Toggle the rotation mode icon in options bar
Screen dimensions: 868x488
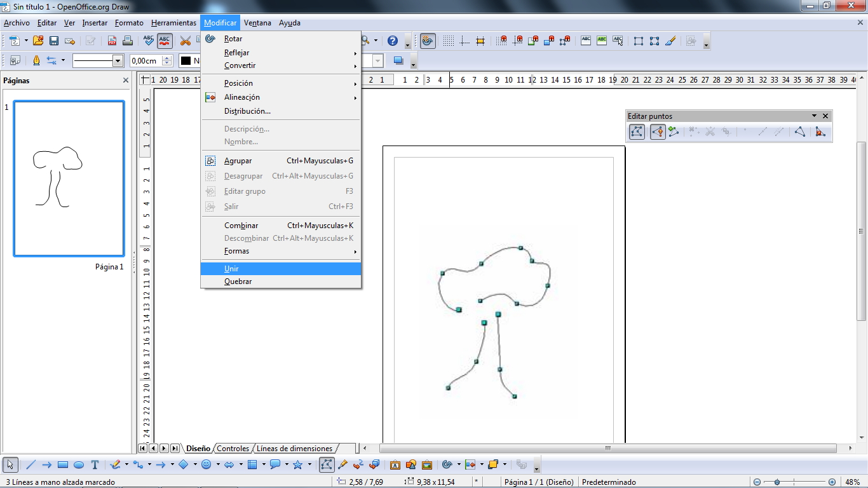tap(428, 41)
